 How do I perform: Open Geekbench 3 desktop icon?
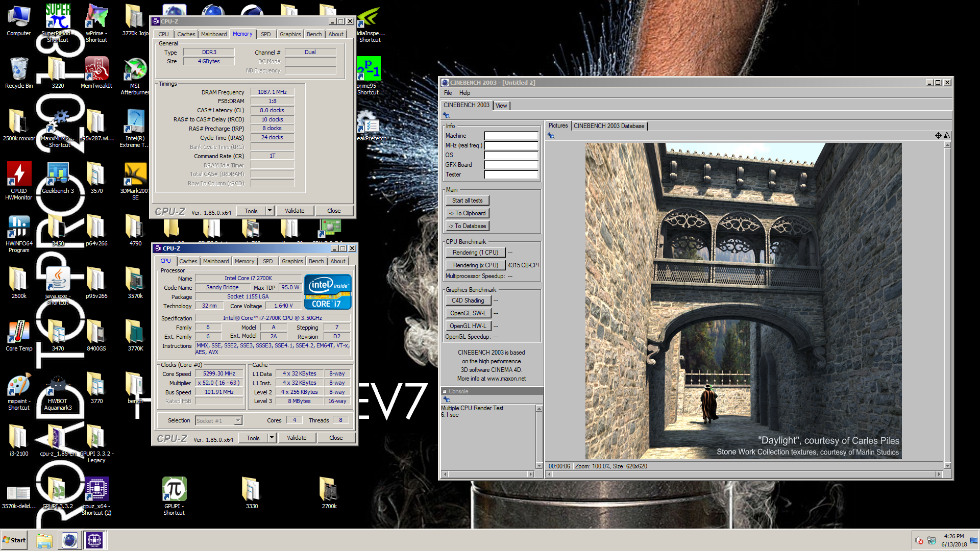click(x=58, y=178)
